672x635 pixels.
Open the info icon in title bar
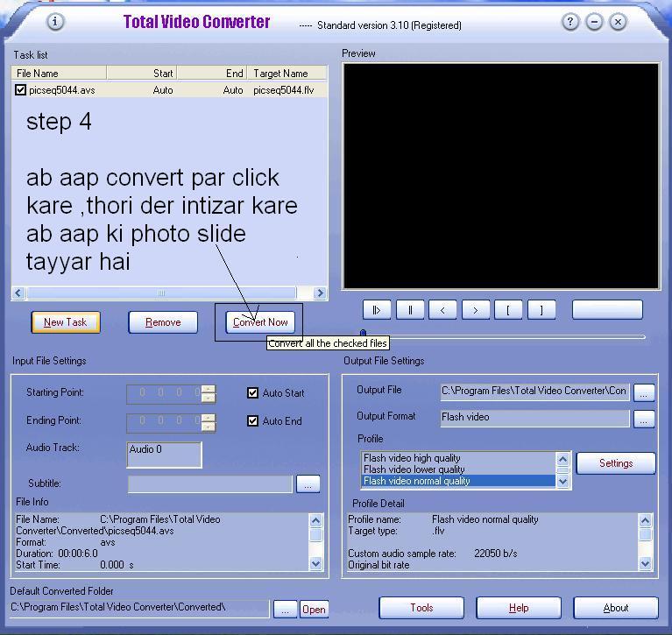pyautogui.click(x=55, y=21)
